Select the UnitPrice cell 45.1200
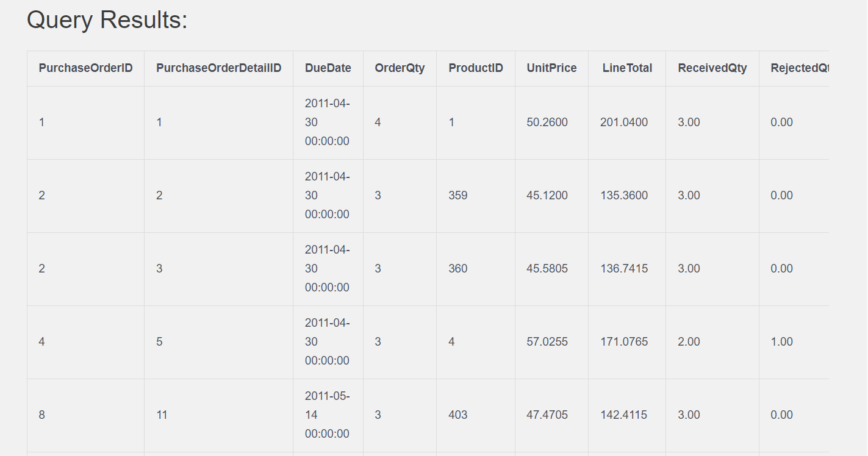Screen dimensions: 868x456 point(547,196)
